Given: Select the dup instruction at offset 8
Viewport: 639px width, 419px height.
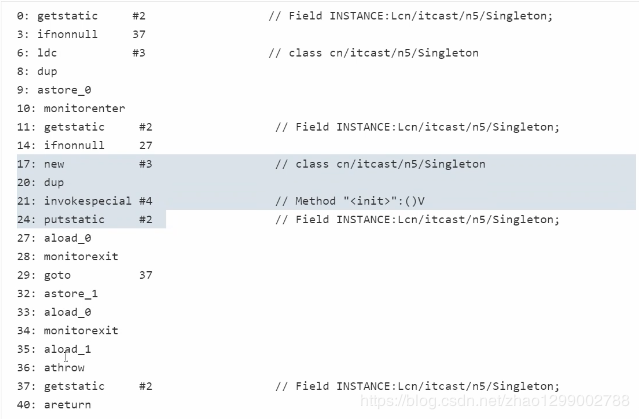Looking at the screenshot, I should (x=37, y=71).
